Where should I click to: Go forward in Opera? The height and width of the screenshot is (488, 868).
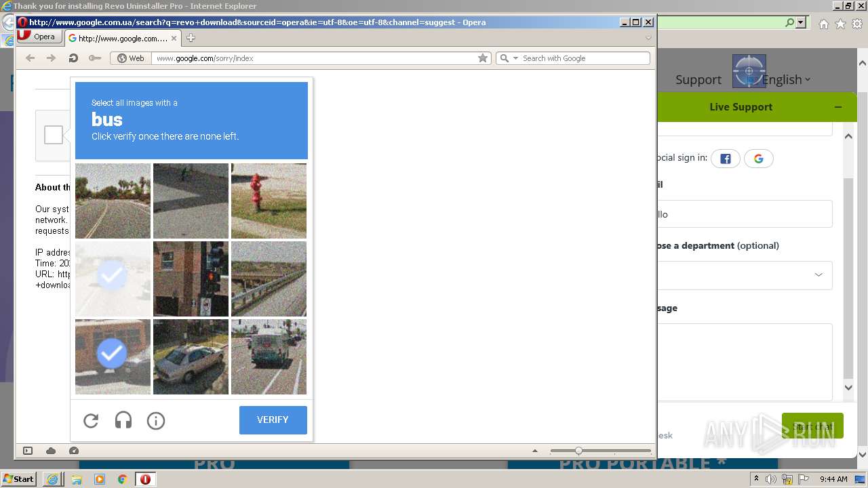click(x=52, y=58)
